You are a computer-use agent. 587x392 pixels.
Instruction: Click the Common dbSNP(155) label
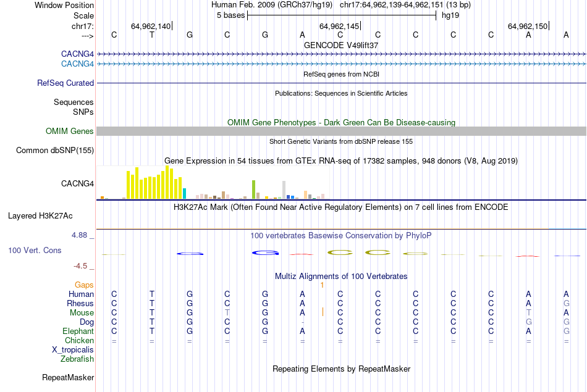[x=55, y=151]
